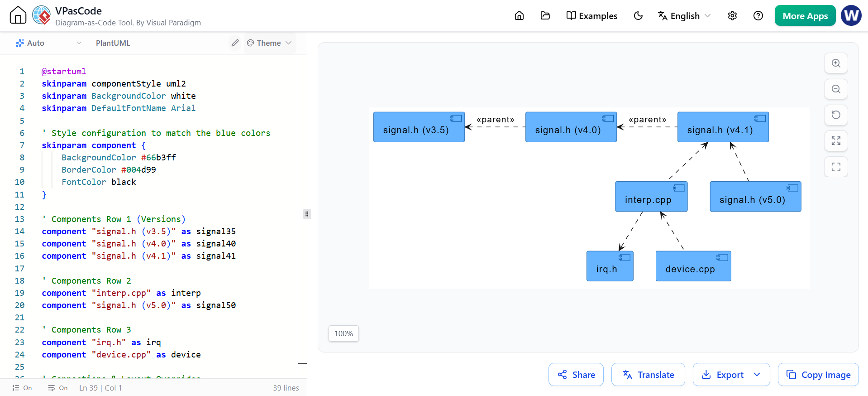Click the Translate button
Screen dimensions: 868x396
(x=648, y=375)
